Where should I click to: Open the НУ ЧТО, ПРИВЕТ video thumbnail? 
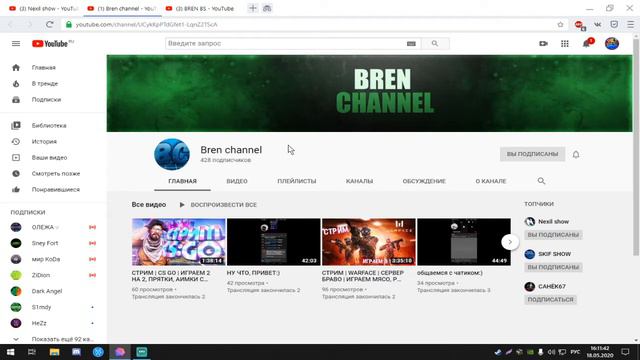pyautogui.click(x=273, y=242)
